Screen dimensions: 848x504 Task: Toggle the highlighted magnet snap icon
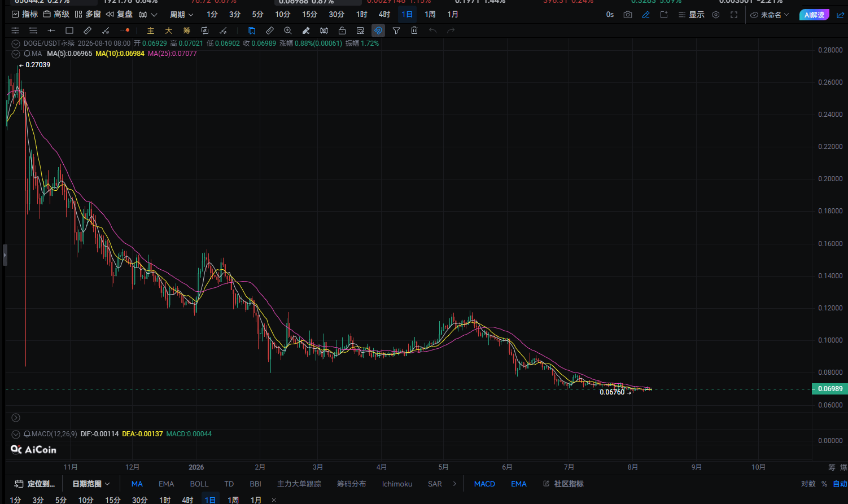tap(378, 30)
